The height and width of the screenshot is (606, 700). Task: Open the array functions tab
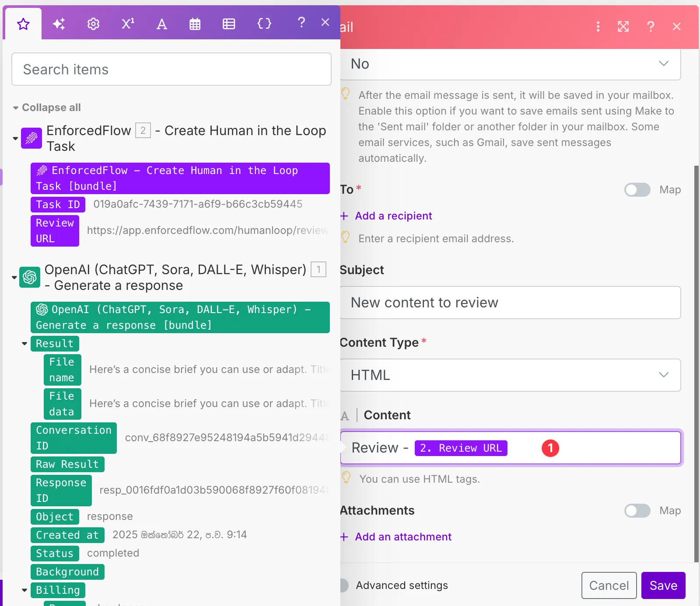(x=229, y=24)
